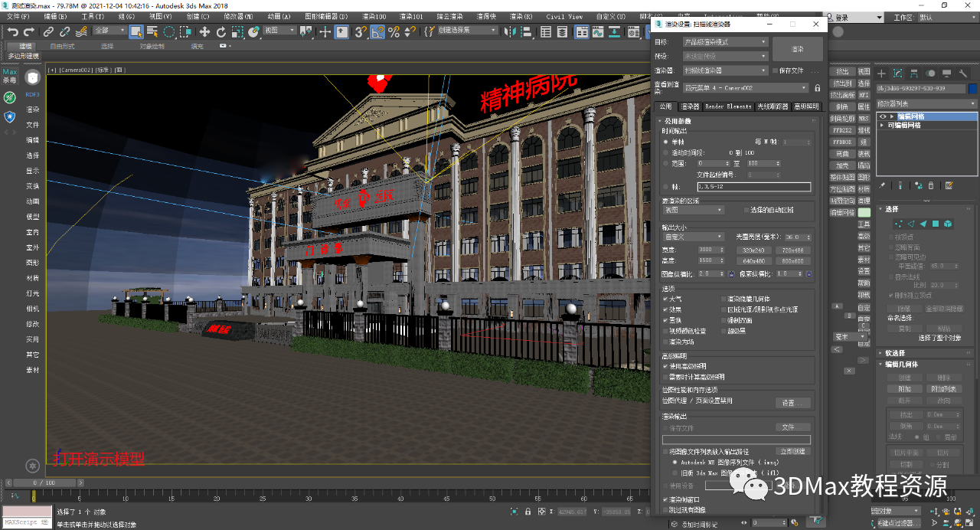Screen dimensions: 980x530
Task: Click the object color swatch
Action: 972,89
